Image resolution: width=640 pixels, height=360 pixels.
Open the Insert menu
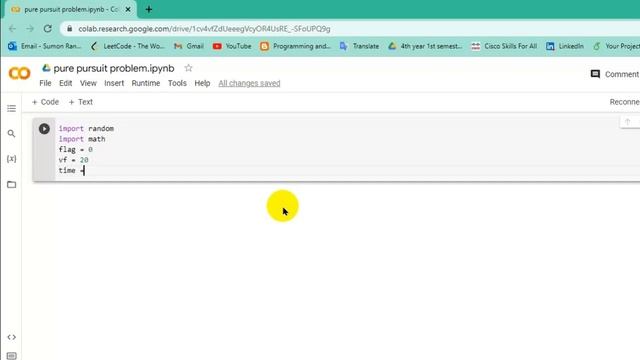(114, 83)
